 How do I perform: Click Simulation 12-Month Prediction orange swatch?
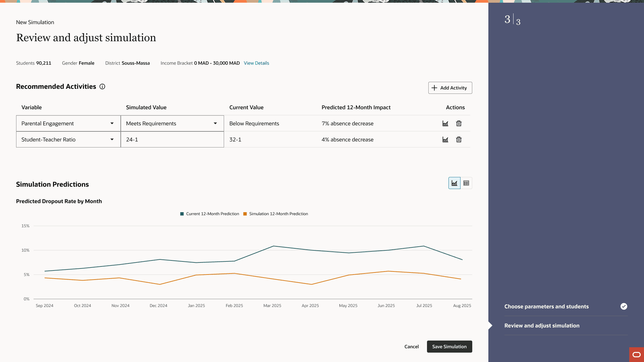pyautogui.click(x=245, y=214)
